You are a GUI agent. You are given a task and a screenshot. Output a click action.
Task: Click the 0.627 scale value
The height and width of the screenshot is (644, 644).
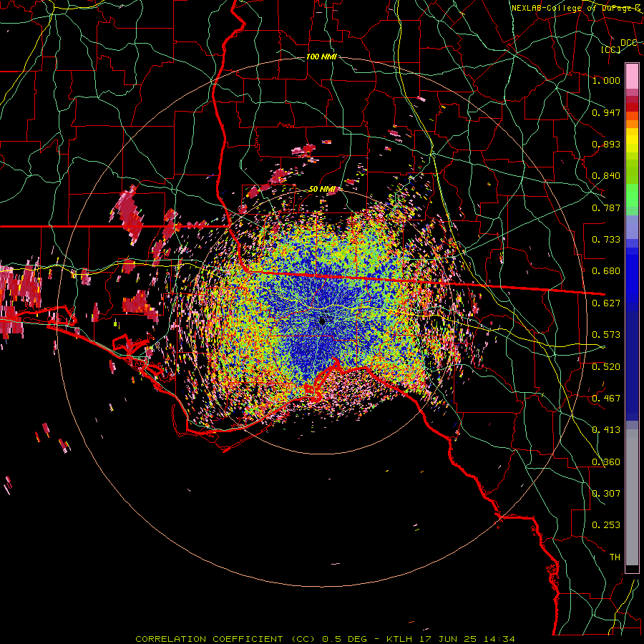click(606, 303)
